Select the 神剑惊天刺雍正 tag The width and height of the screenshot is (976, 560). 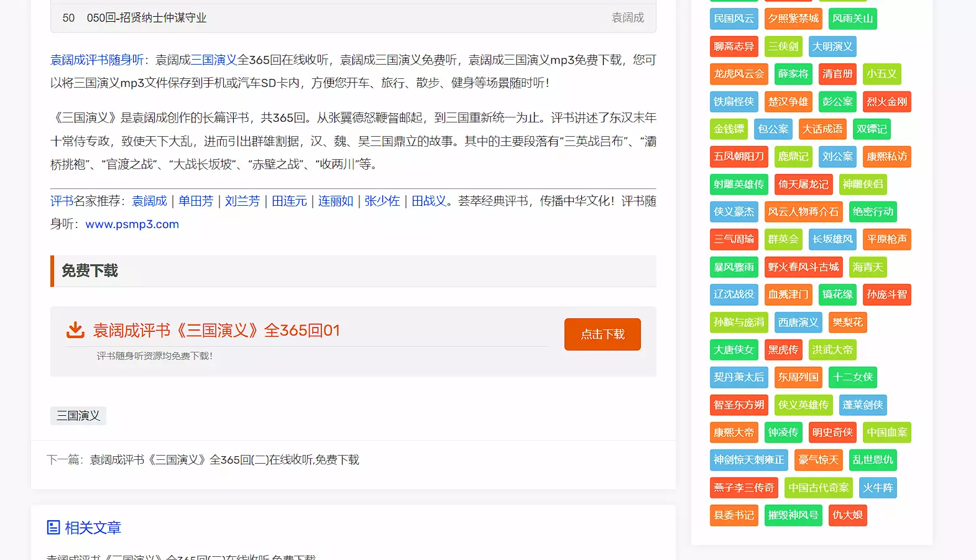point(748,460)
